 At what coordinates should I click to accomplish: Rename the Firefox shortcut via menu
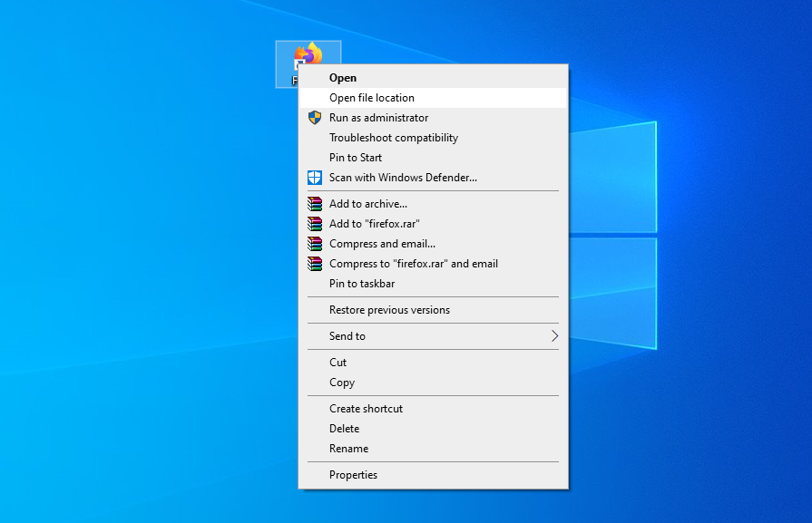[349, 449]
